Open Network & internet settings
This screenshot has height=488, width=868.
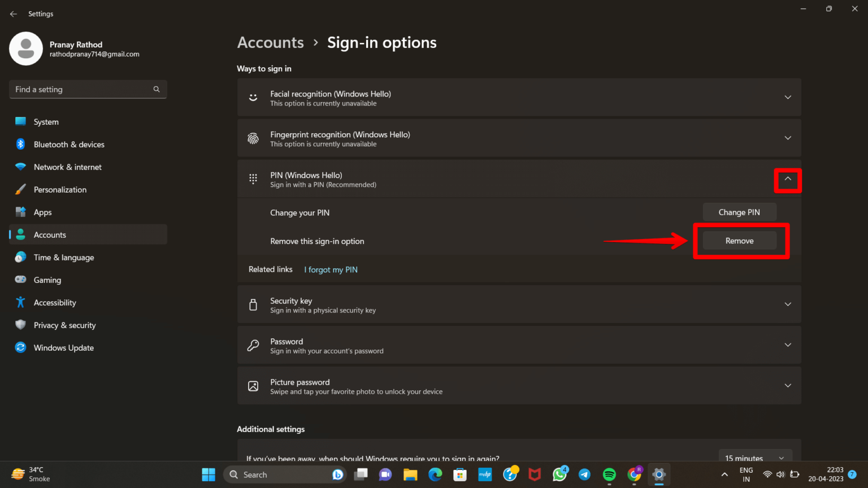click(x=67, y=167)
